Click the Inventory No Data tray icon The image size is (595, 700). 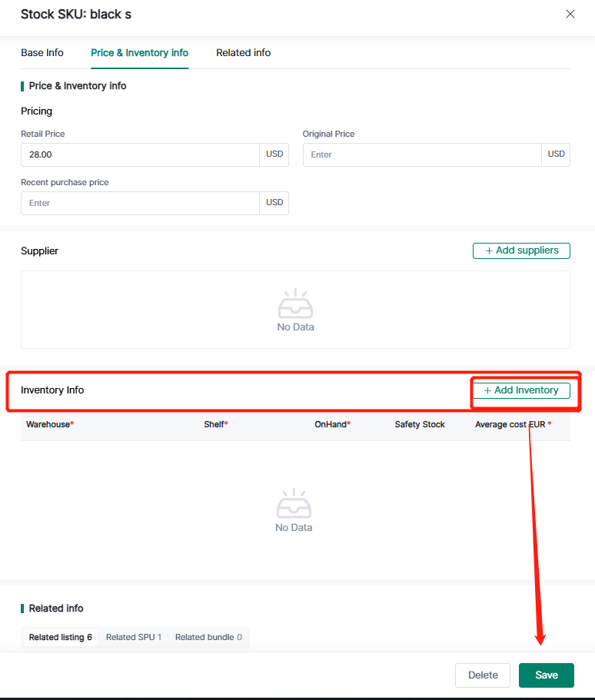(x=294, y=505)
